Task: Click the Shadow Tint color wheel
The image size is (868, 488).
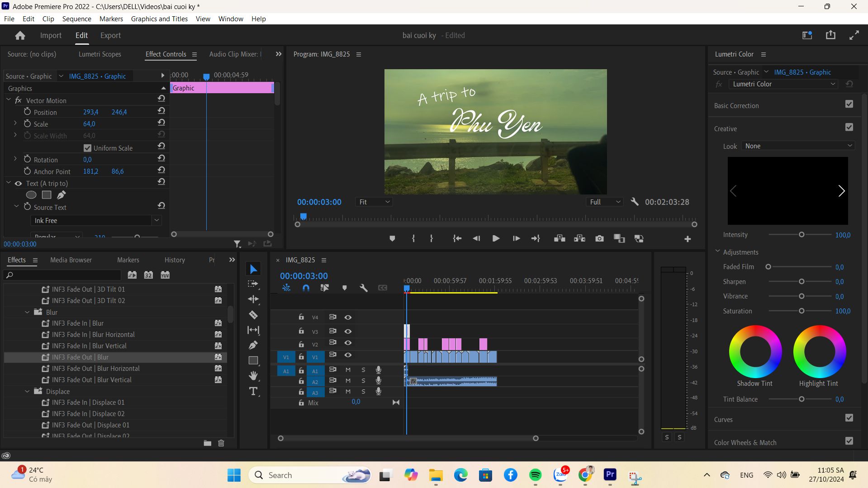Action: point(755,351)
